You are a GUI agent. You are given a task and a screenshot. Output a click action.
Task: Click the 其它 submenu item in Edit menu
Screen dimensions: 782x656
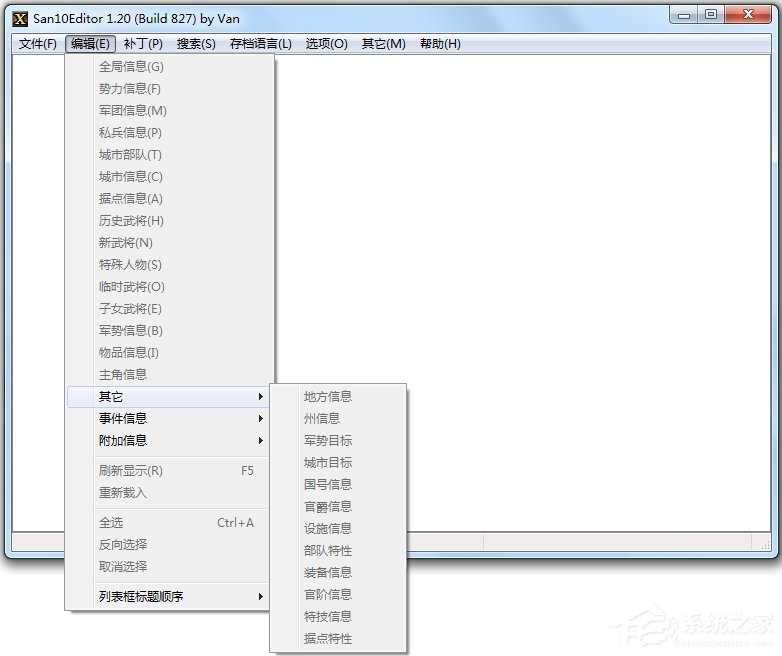pyautogui.click(x=170, y=397)
